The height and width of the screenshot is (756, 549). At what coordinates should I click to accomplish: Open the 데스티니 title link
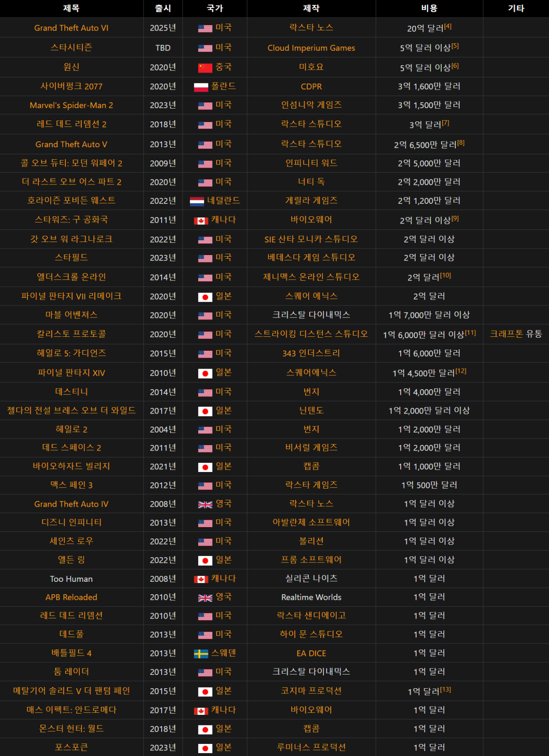click(71, 392)
